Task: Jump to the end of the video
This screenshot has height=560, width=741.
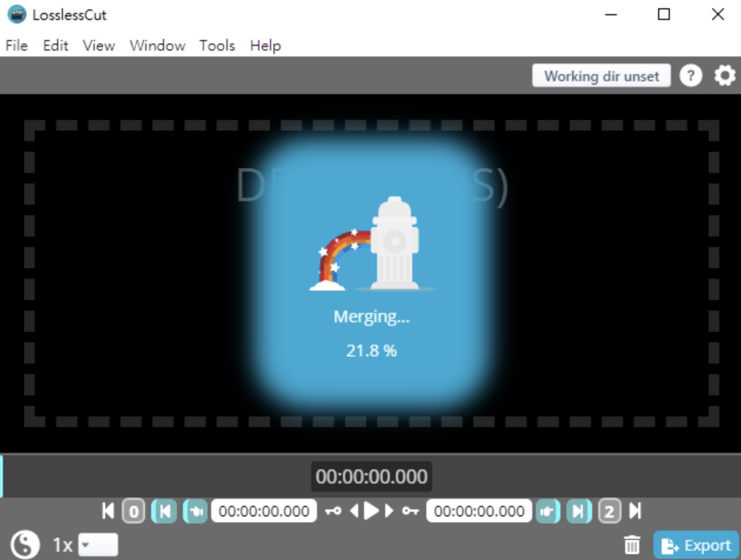Action: point(635,511)
